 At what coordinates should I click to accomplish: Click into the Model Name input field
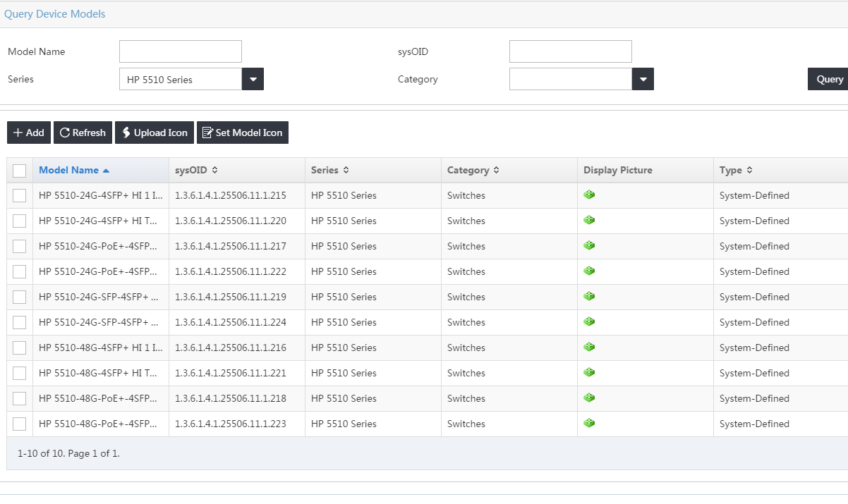pyautogui.click(x=181, y=51)
